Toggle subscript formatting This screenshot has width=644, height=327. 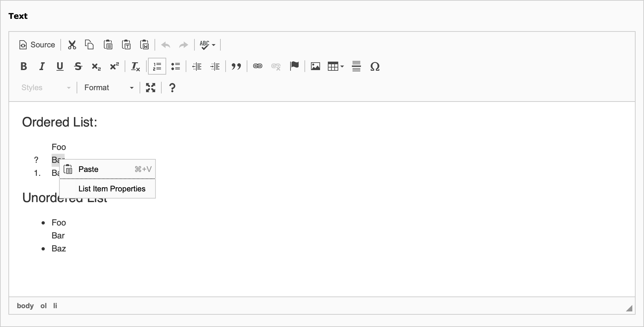(96, 67)
